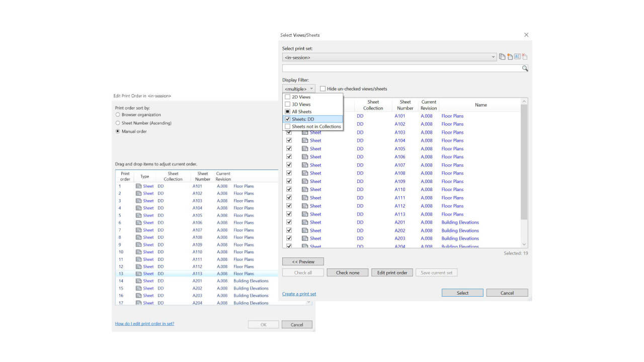Check the 3D Views filter option

288,105
